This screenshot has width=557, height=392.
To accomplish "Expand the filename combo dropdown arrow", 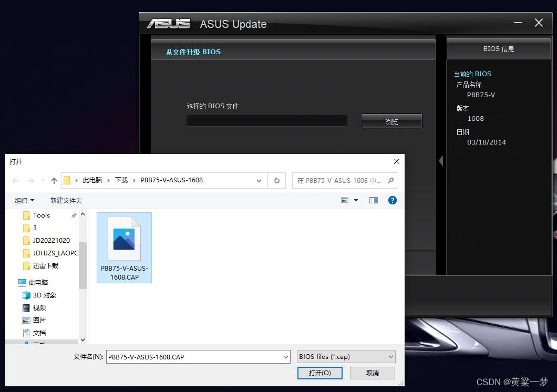I will 286,357.
